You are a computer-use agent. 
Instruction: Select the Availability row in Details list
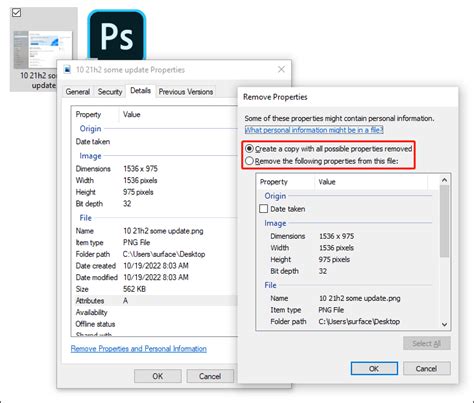click(155, 312)
